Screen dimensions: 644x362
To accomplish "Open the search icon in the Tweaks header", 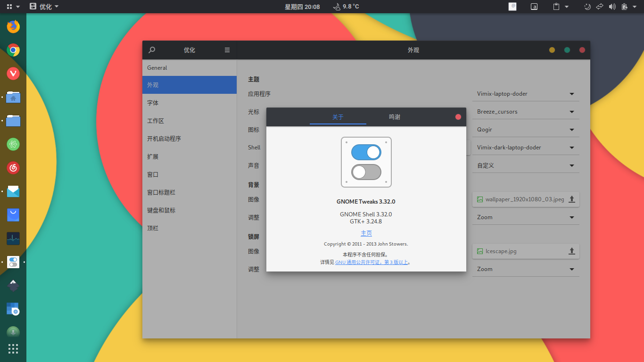I will point(151,50).
